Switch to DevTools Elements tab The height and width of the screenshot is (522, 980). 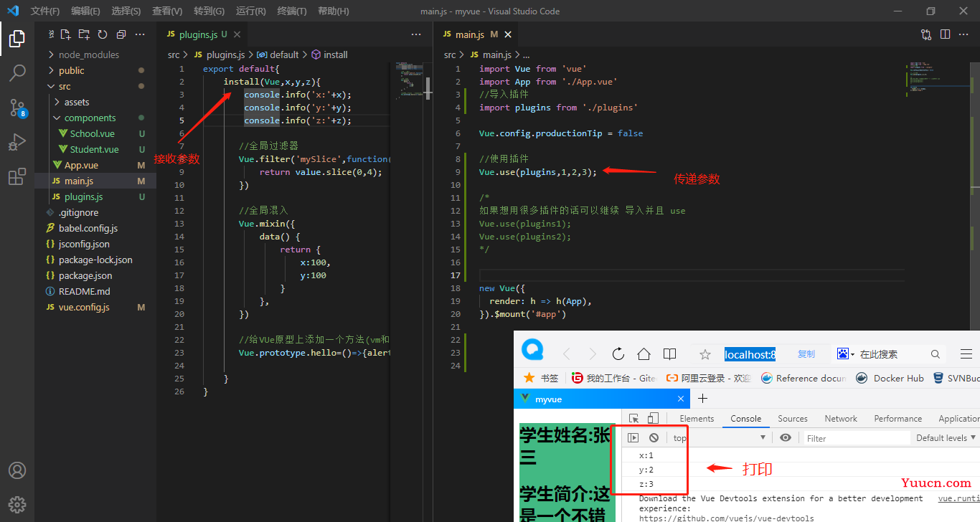[697, 419]
